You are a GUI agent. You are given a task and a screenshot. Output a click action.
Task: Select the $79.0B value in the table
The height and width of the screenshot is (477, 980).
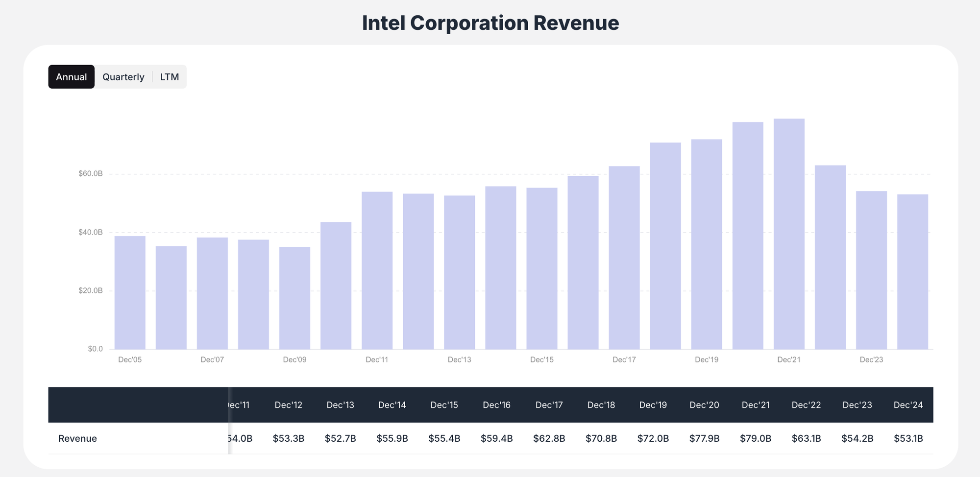point(756,438)
